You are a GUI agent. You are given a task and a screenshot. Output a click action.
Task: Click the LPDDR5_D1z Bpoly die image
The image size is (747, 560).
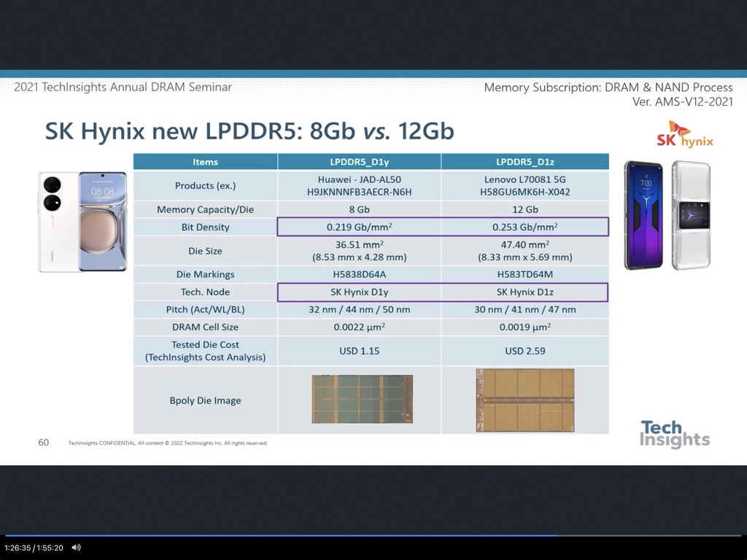pos(525,400)
